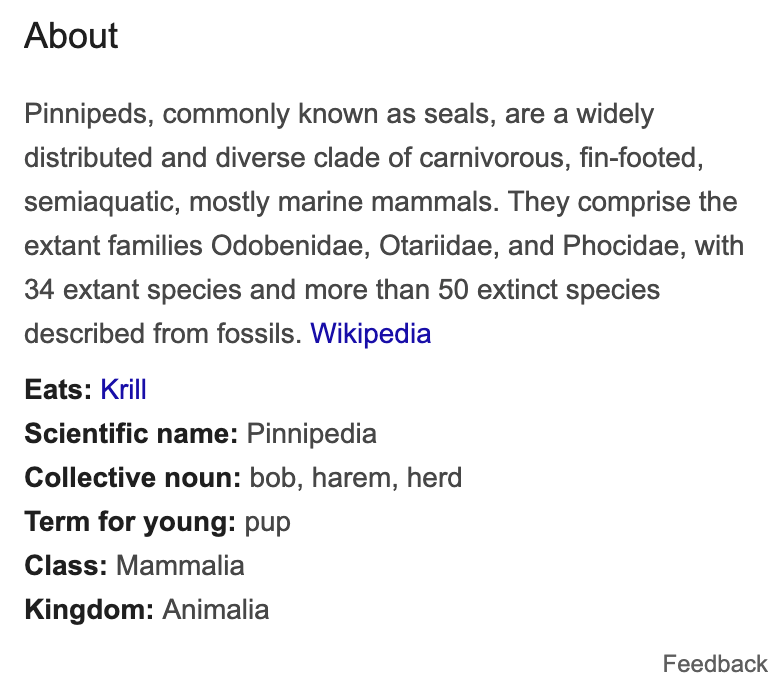Screen dimensions: 770x680
Task: Click the 'pup' value text
Action: pos(268,521)
